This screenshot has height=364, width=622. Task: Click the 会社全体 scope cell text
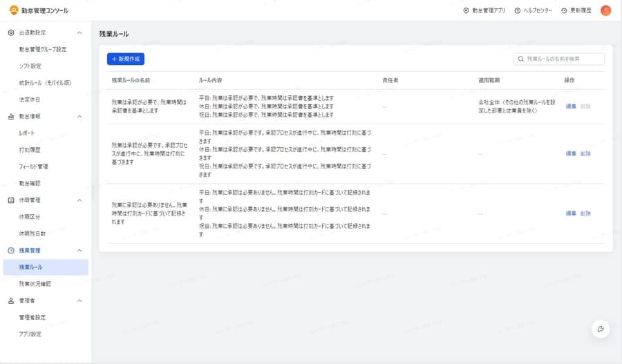(x=517, y=106)
